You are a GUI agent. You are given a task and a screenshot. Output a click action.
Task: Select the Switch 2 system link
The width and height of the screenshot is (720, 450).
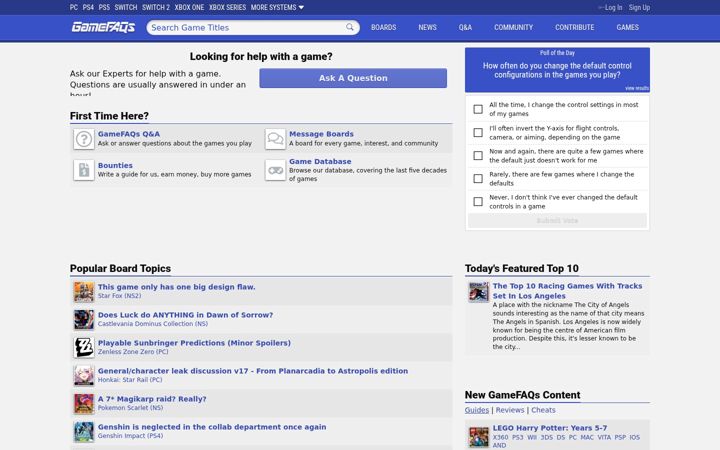(156, 7)
